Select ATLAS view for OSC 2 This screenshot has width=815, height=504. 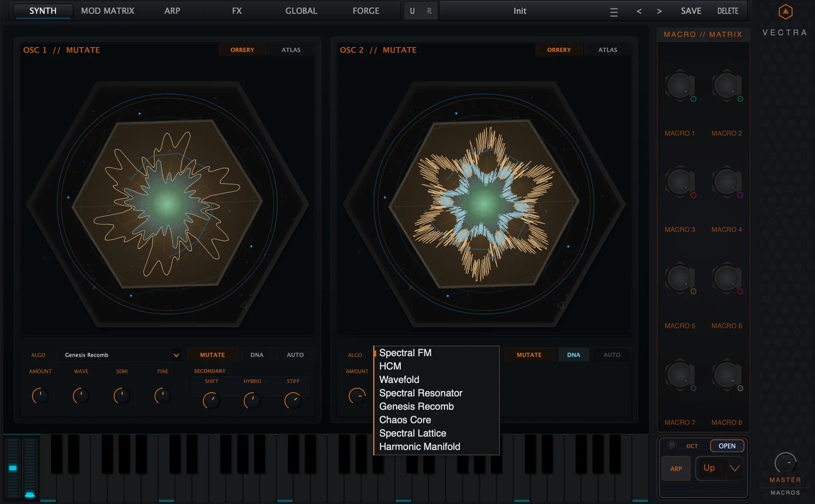pos(608,50)
